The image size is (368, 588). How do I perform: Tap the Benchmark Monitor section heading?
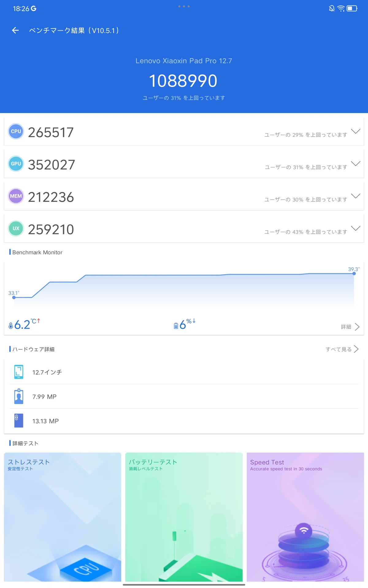[x=37, y=252]
